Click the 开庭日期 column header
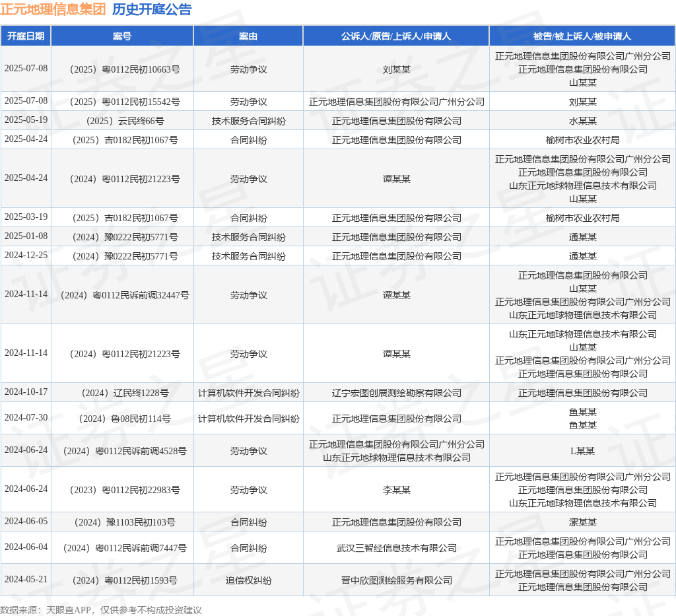Screen dimensions: 676x616 point(26,36)
